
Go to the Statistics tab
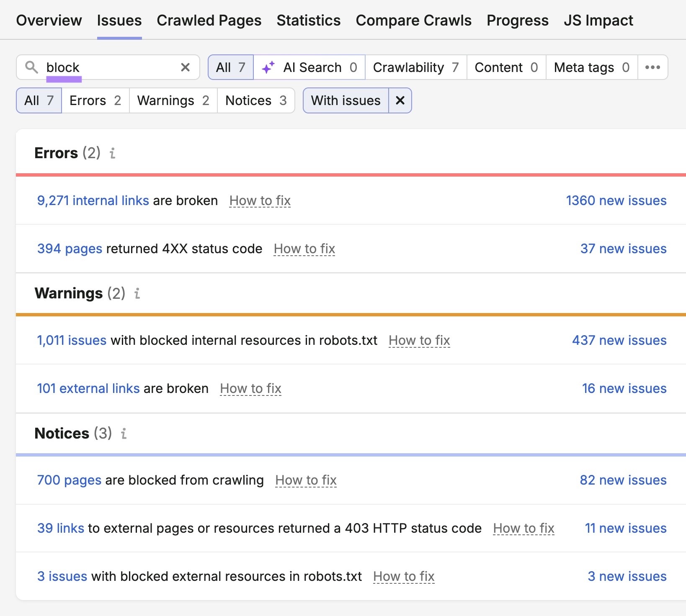click(309, 20)
